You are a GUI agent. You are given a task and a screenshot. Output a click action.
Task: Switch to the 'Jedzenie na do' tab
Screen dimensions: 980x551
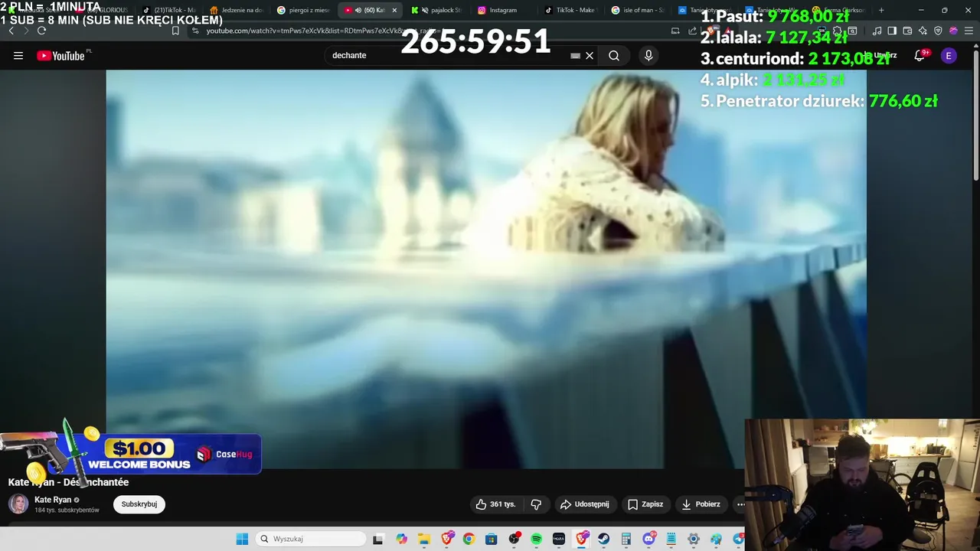(237, 10)
